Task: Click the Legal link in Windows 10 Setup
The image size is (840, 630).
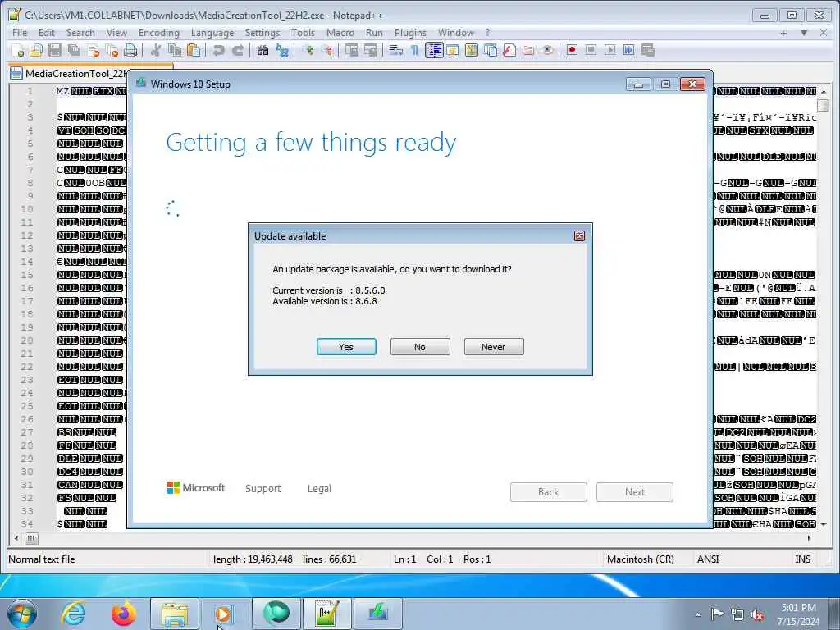Action: 319,489
